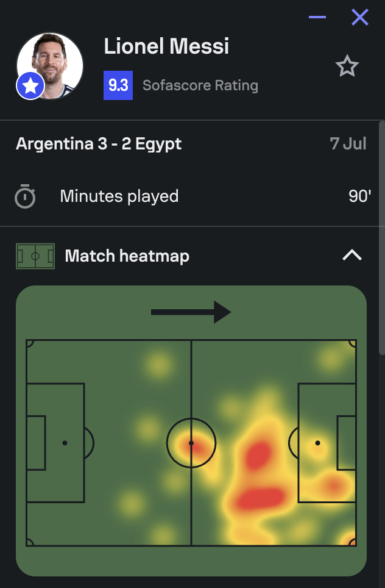Open Lionel Messi's profile photo
Viewport: 385px width, 588px height.
(x=50, y=66)
